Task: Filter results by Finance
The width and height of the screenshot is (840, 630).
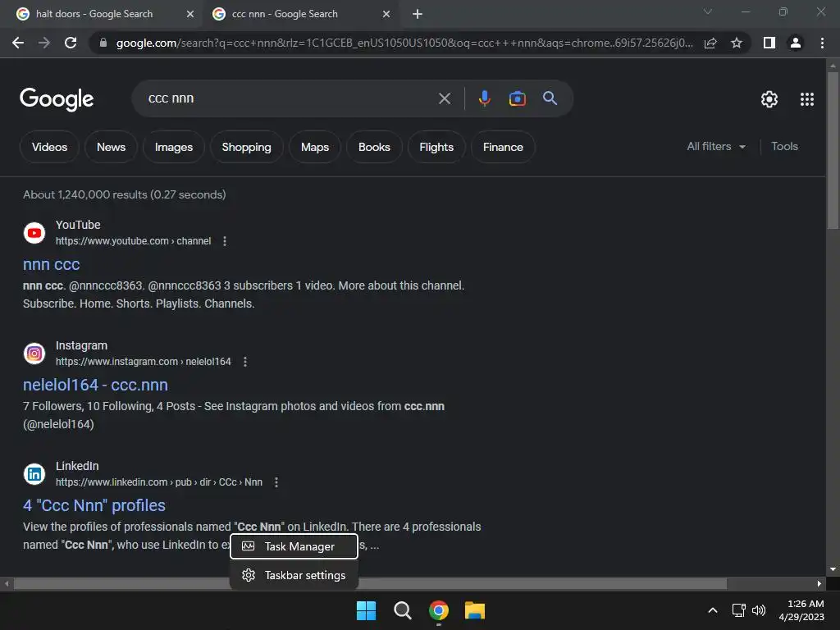Action: coord(503,147)
